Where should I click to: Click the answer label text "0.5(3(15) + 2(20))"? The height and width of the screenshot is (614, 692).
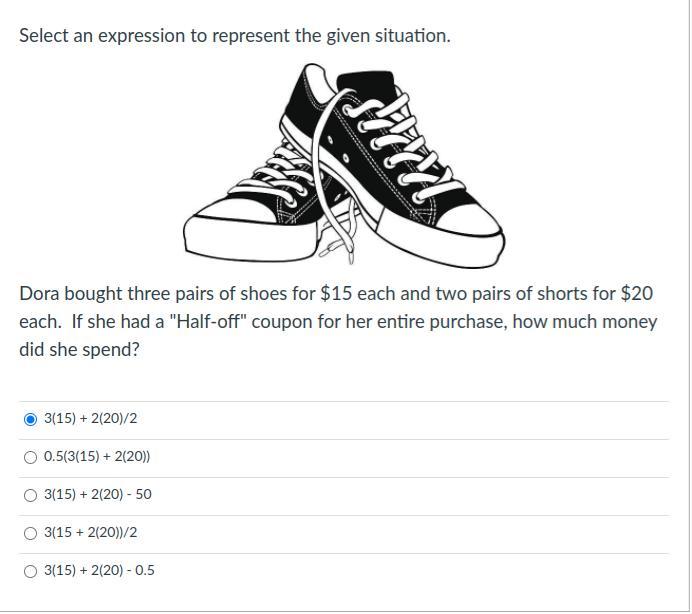97,457
